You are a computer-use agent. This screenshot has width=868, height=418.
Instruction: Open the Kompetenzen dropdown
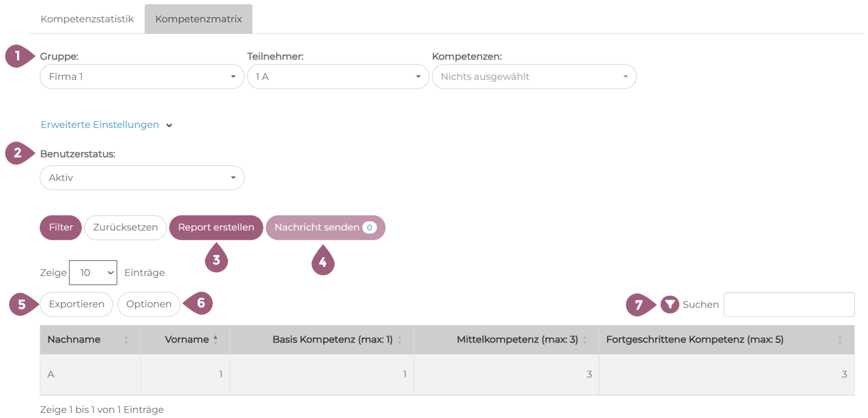[x=534, y=77]
